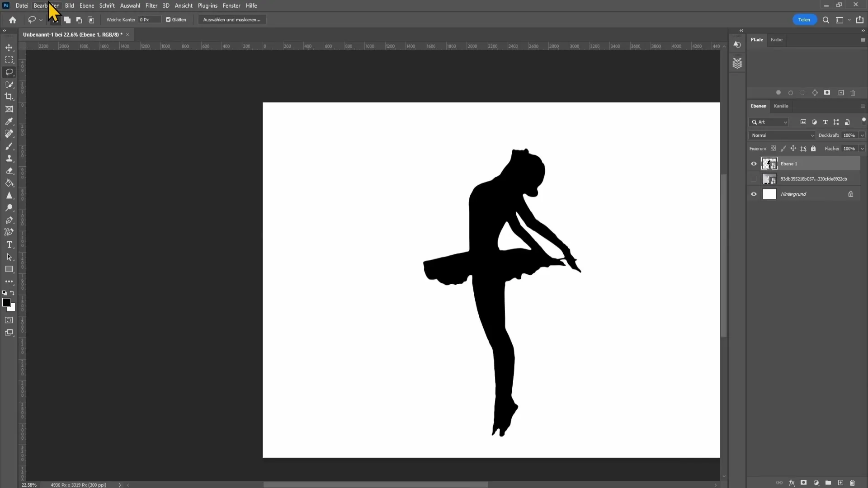868x488 pixels.
Task: Load path as selection icon
Action: pyautogui.click(x=803, y=93)
